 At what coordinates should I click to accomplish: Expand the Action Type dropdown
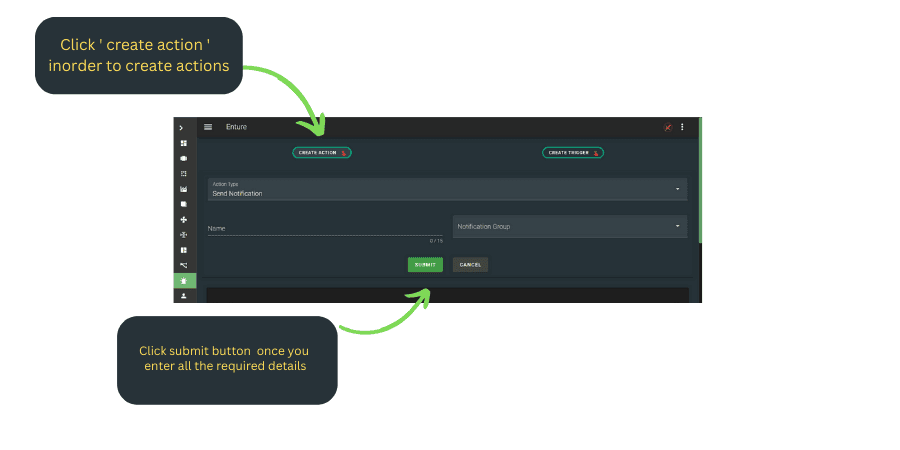tap(446, 189)
